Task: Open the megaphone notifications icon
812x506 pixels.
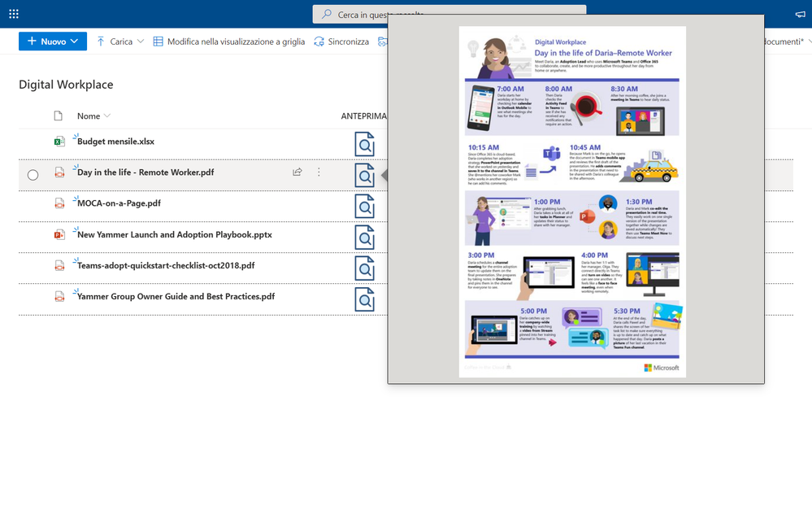Action: tap(800, 14)
